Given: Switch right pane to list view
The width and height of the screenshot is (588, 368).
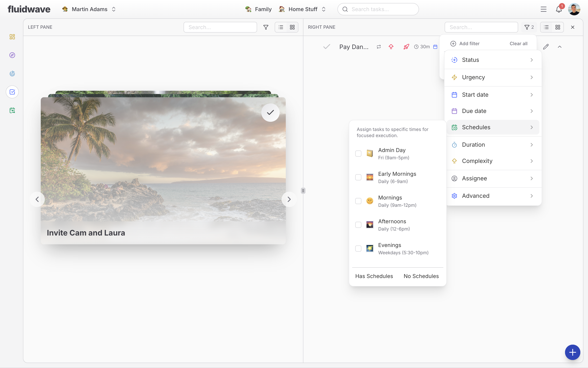Looking at the screenshot, I should pos(546,27).
